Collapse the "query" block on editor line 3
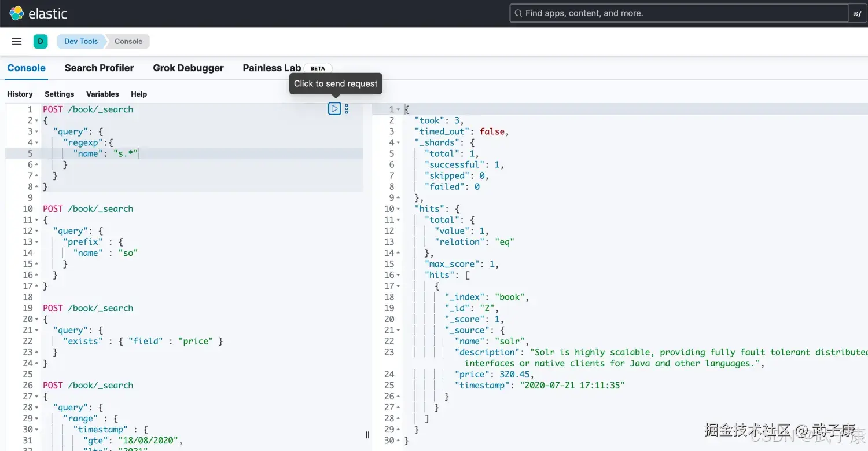The height and width of the screenshot is (451, 868). (36, 131)
